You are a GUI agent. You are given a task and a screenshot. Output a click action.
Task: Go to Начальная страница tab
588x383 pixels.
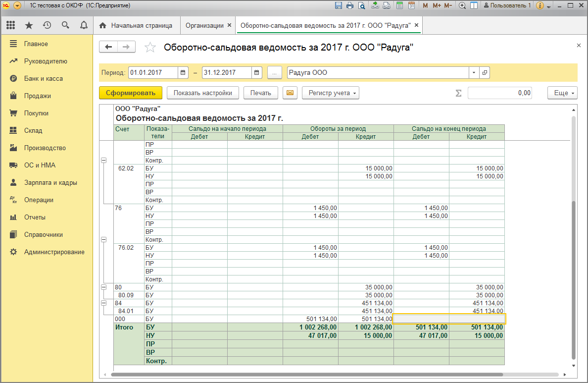coord(136,26)
